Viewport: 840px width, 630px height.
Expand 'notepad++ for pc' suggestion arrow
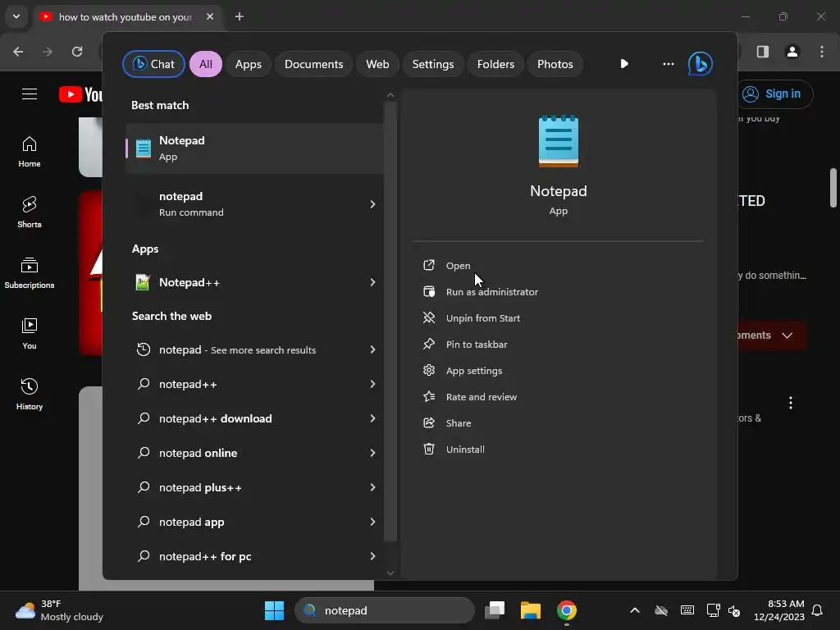(x=372, y=556)
